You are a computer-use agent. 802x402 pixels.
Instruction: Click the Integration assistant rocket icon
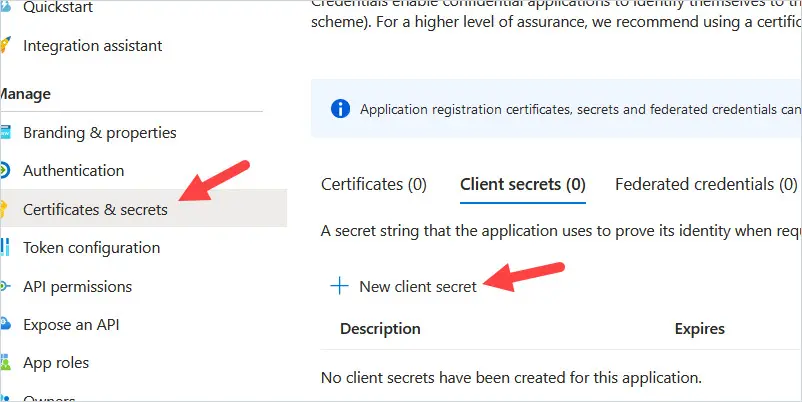tap(5, 45)
